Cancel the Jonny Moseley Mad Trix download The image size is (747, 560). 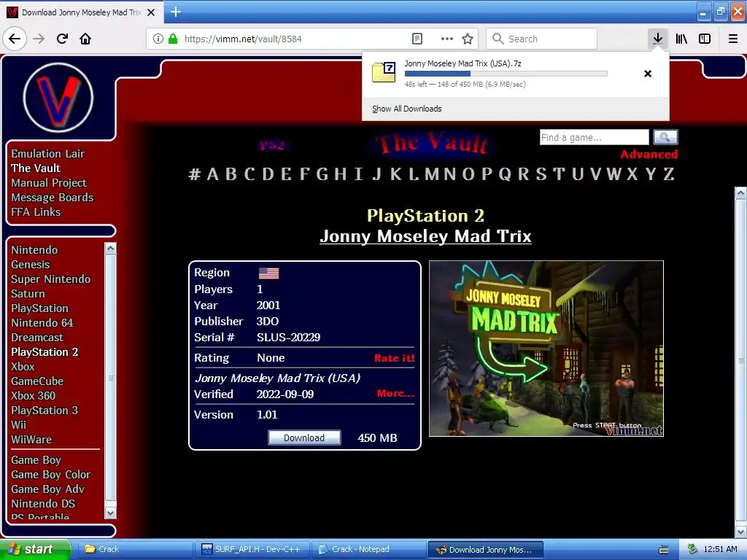tap(648, 74)
